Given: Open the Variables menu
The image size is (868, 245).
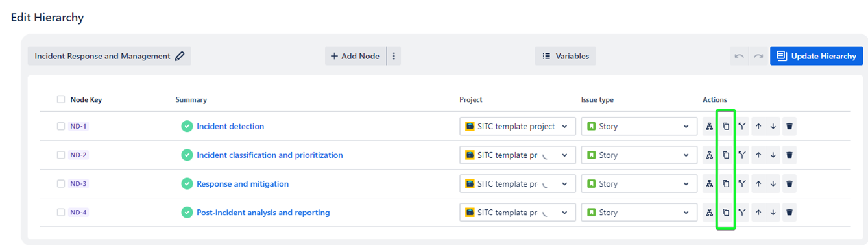Looking at the screenshot, I should (565, 56).
